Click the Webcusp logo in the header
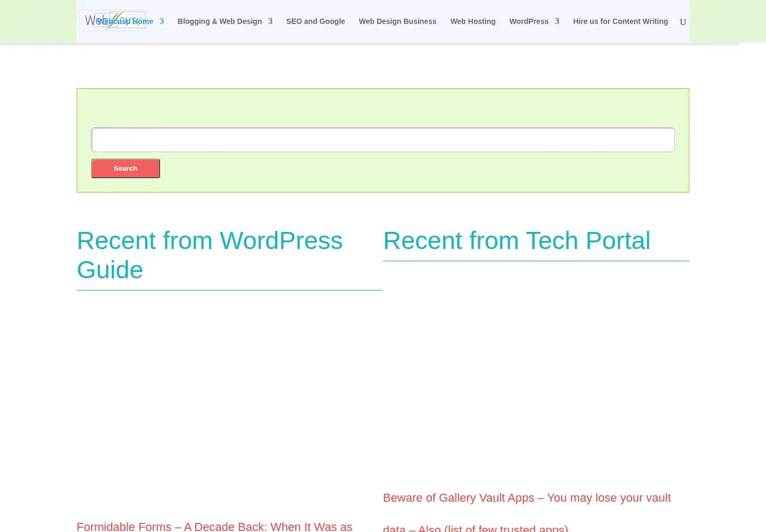 (113, 21)
